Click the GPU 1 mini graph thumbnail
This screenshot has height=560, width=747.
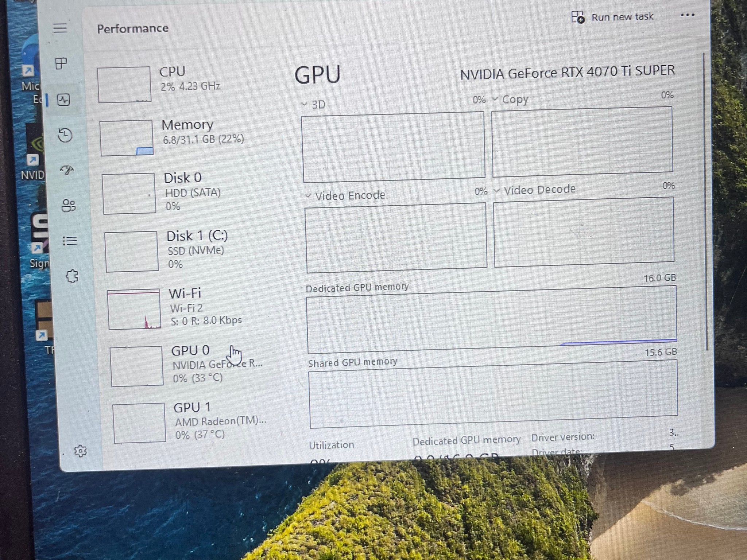[139, 423]
